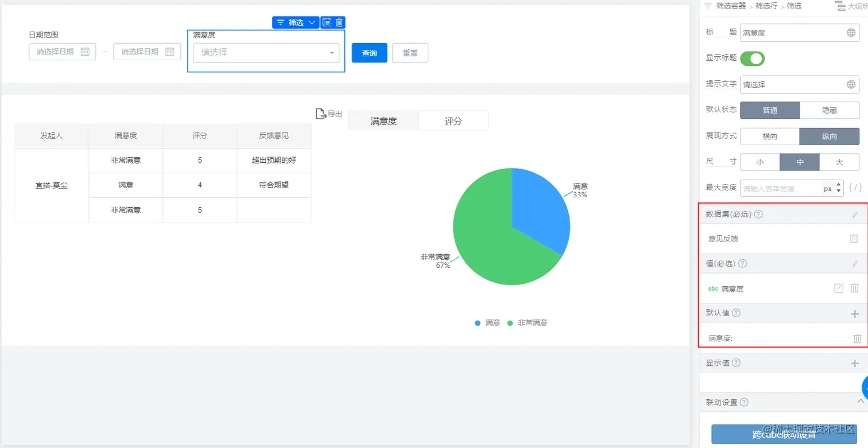Open calendar icon of end date field

(169, 52)
